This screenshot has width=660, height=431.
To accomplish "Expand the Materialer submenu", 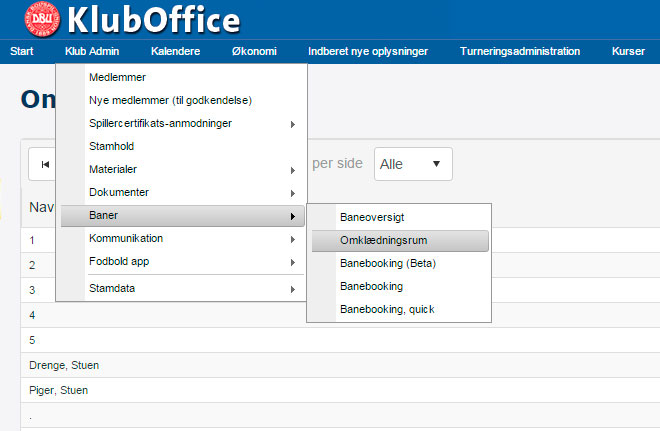I will [182, 169].
